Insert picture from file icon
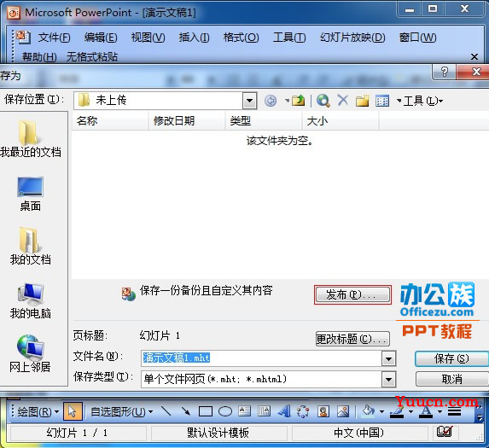The image size is (489, 448). click(343, 411)
